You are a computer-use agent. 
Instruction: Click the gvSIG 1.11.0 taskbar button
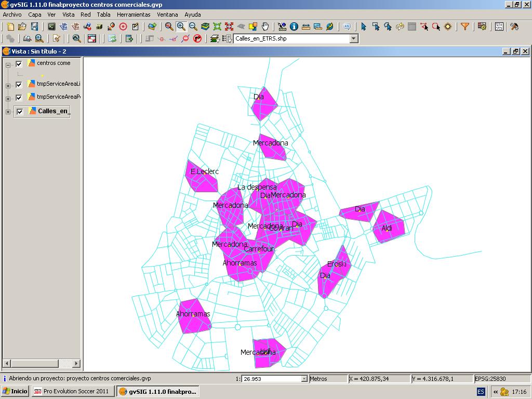158,391
